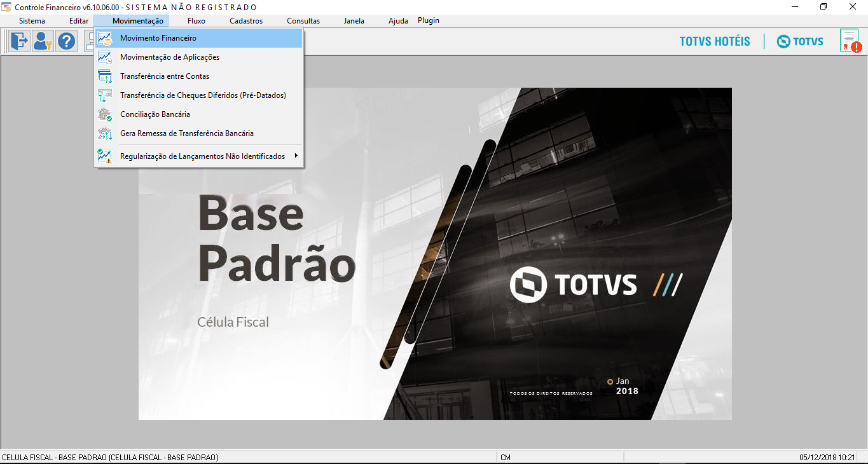The width and height of the screenshot is (868, 464).
Task: Open the certificate alert icon at top right
Action: tap(850, 41)
